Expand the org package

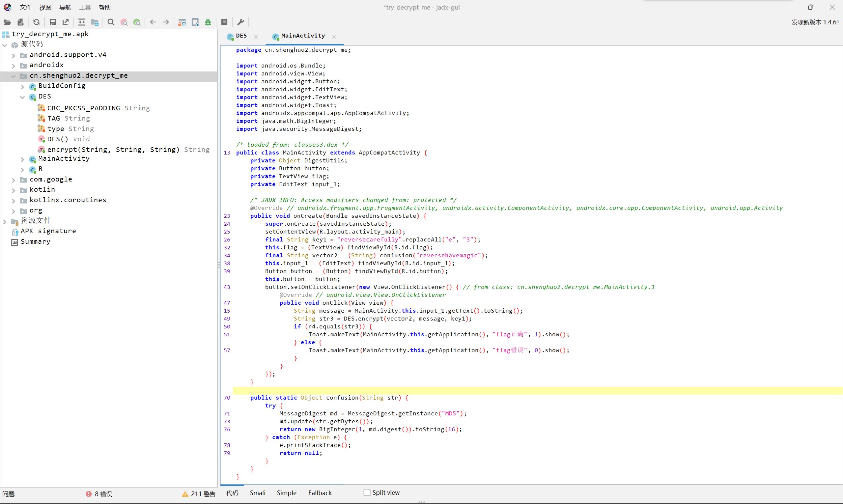(14, 211)
